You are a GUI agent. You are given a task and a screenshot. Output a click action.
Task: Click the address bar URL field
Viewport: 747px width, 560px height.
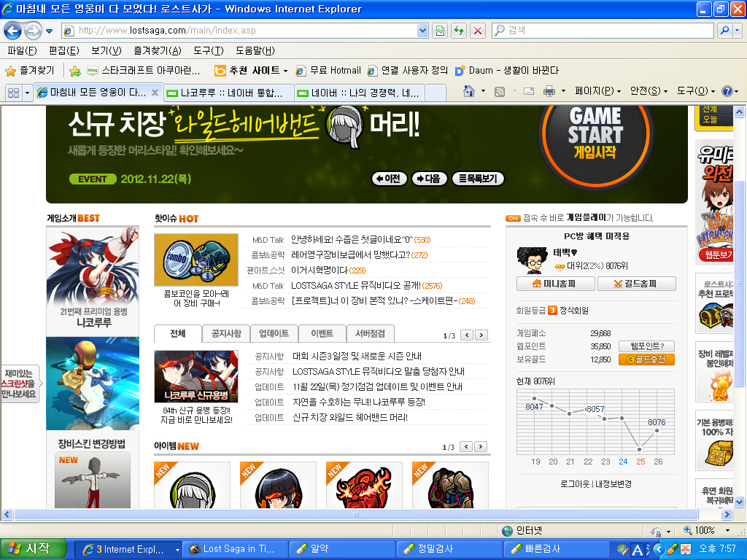(x=247, y=31)
